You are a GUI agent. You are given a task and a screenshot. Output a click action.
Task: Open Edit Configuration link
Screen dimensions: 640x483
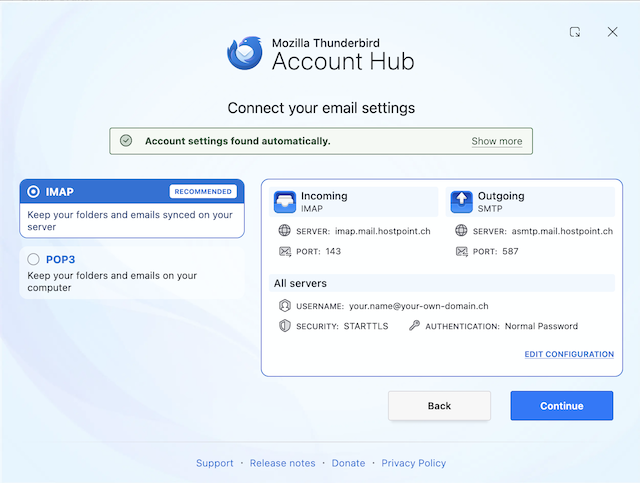click(569, 354)
